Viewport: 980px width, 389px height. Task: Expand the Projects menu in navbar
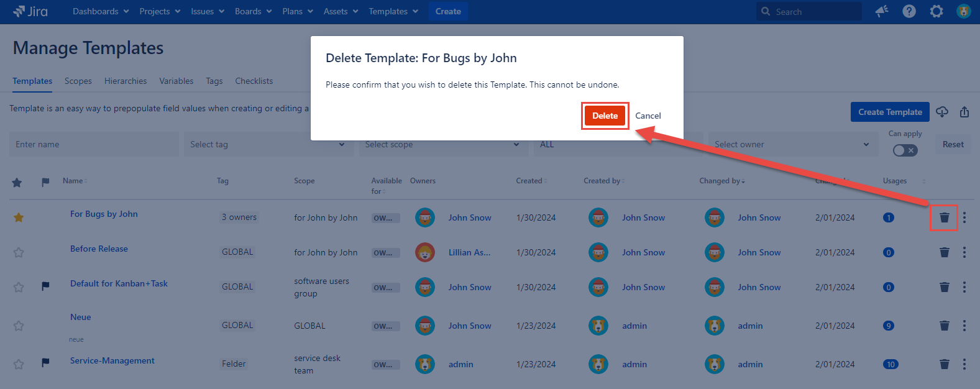160,11
